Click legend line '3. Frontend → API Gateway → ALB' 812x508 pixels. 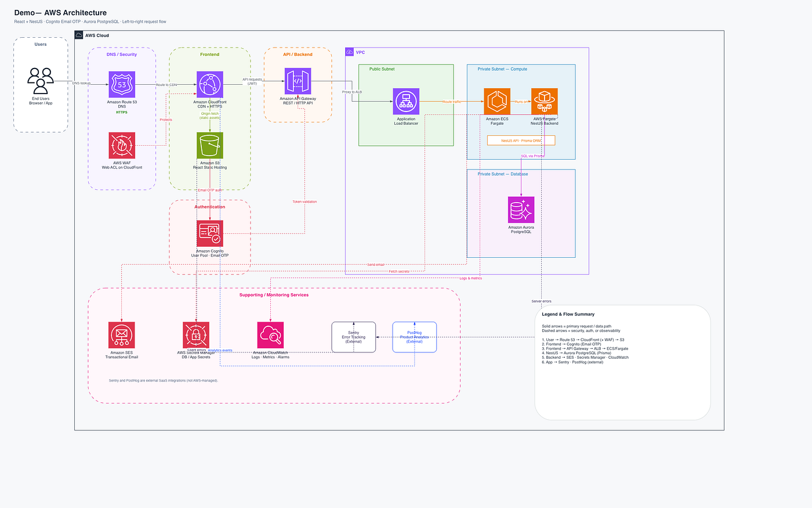[585, 348]
